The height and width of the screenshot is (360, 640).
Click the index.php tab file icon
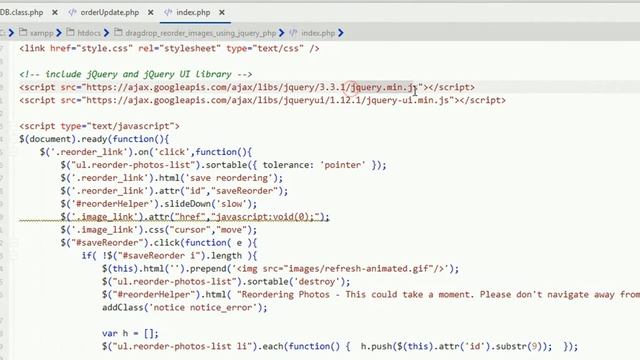click(x=168, y=13)
